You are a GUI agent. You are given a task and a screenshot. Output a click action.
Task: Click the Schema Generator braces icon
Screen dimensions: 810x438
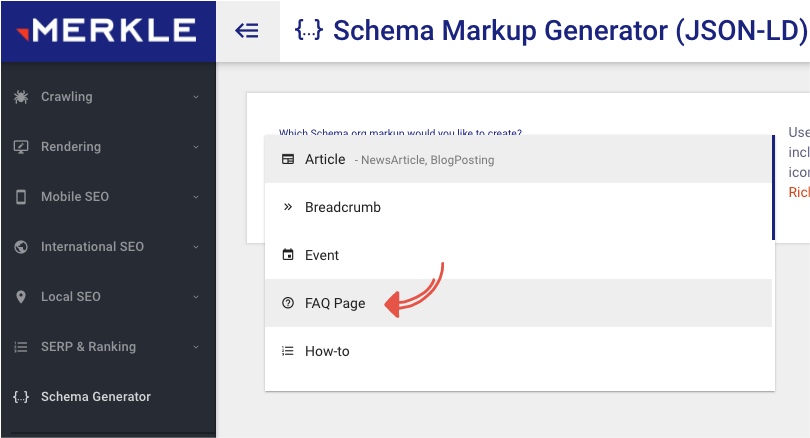pyautogui.click(x=21, y=397)
